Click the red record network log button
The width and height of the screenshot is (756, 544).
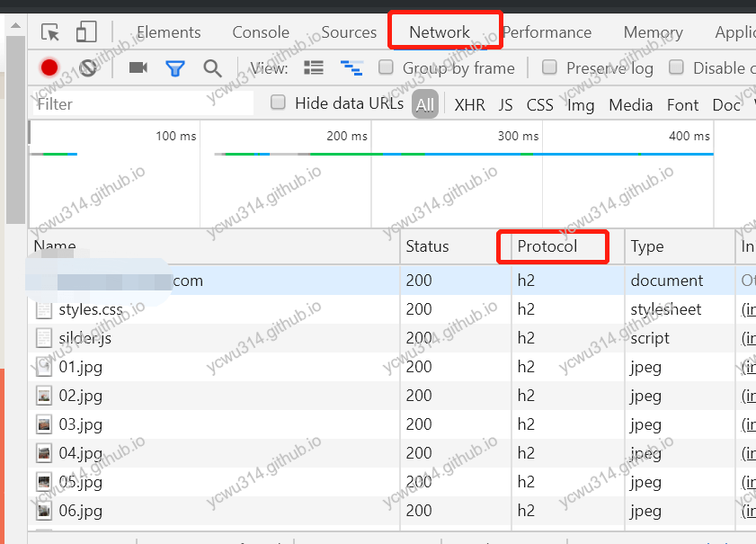point(49,67)
